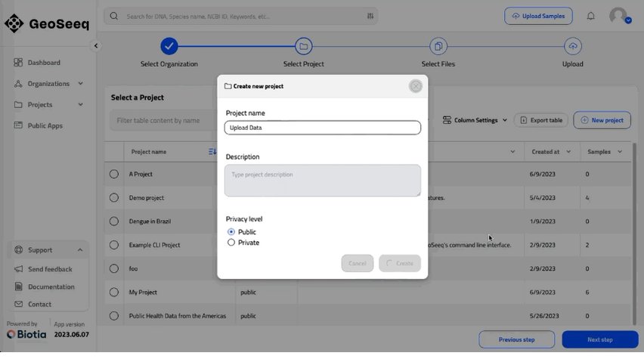The width and height of the screenshot is (644, 362).
Task: Click the Export table button
Action: [x=541, y=120]
